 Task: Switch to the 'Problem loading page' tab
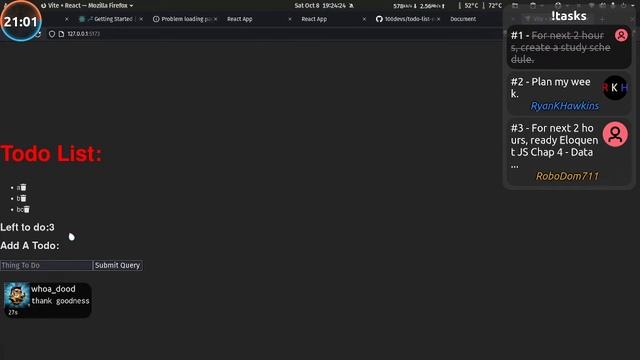pos(186,19)
